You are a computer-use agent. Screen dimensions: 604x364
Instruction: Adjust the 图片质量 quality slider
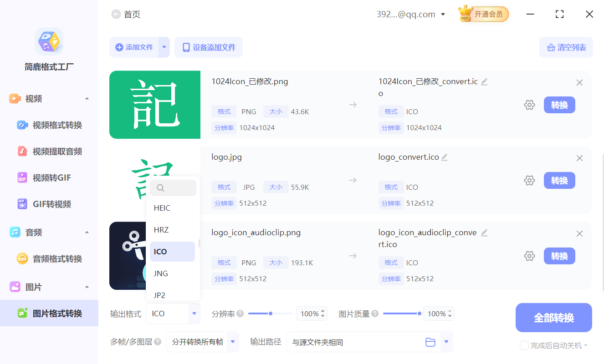(x=419, y=313)
